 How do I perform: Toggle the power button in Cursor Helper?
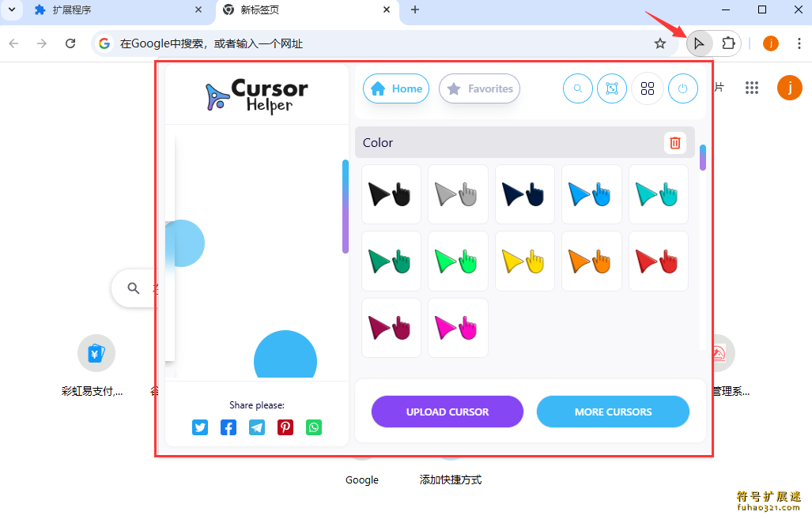[x=683, y=89]
